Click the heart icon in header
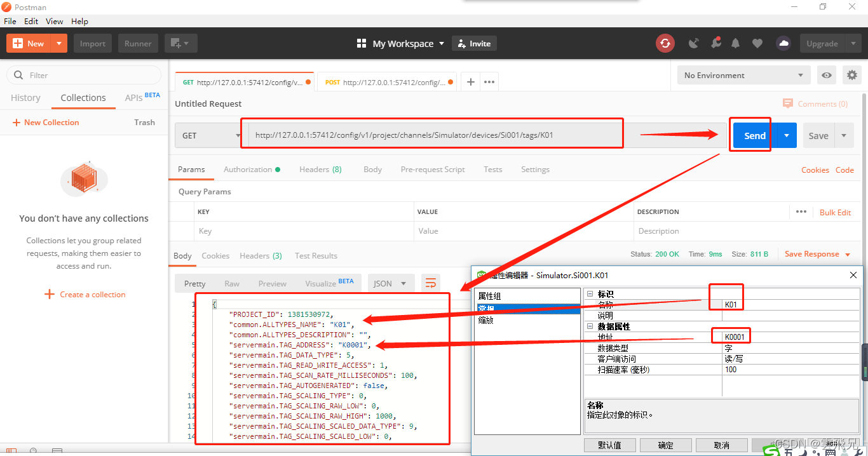 (x=757, y=43)
